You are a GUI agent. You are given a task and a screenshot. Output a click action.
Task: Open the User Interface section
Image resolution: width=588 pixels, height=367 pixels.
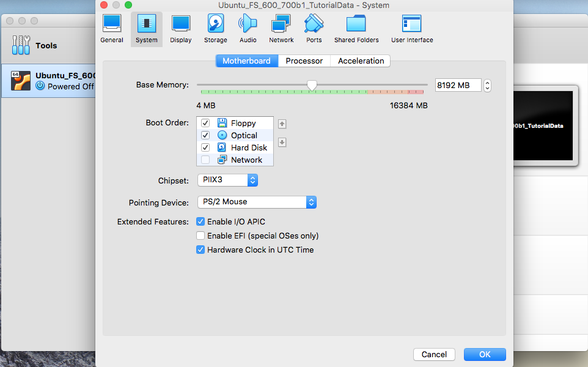point(411,29)
